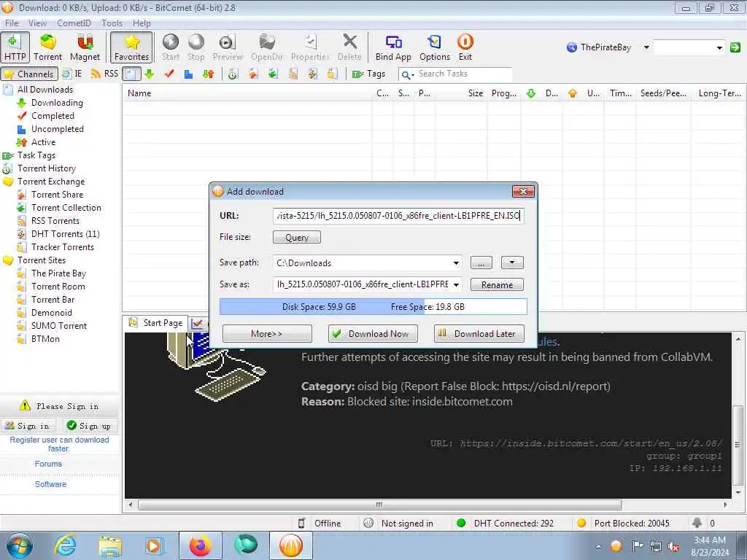Click the Exit toolbar icon

coord(465,47)
